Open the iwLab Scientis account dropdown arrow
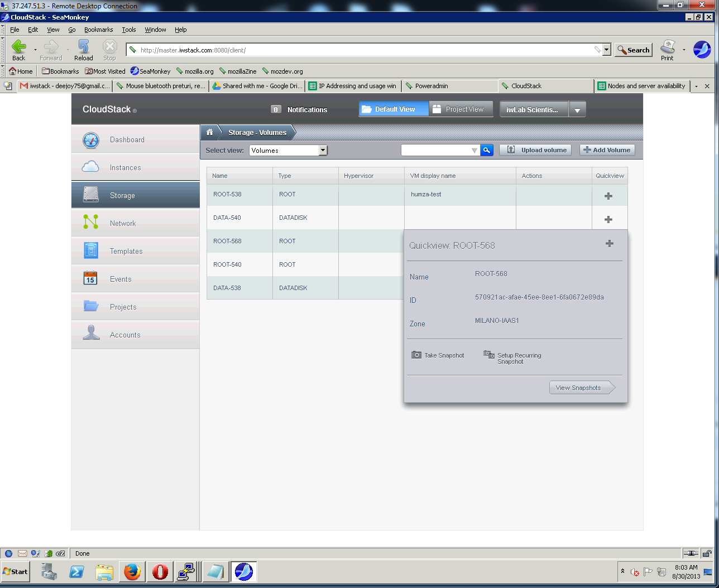Screen dimensions: 719x588 577,110
